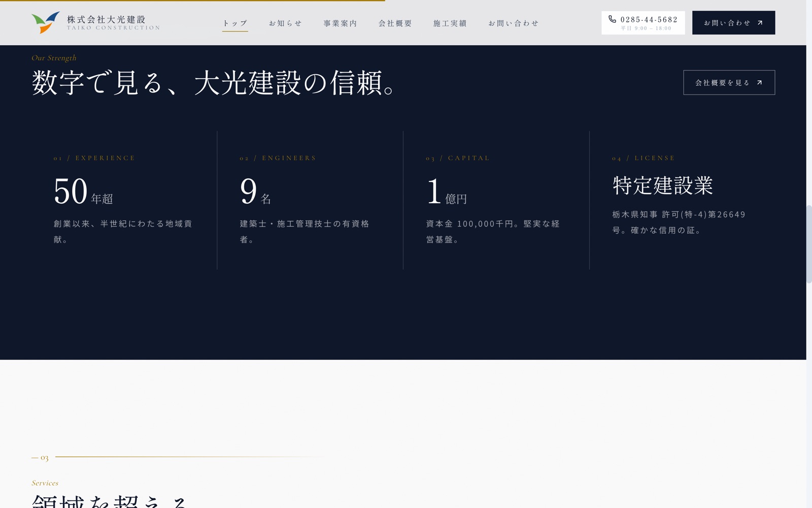Click arrow icon beside 会社概要を見る

[x=759, y=83]
